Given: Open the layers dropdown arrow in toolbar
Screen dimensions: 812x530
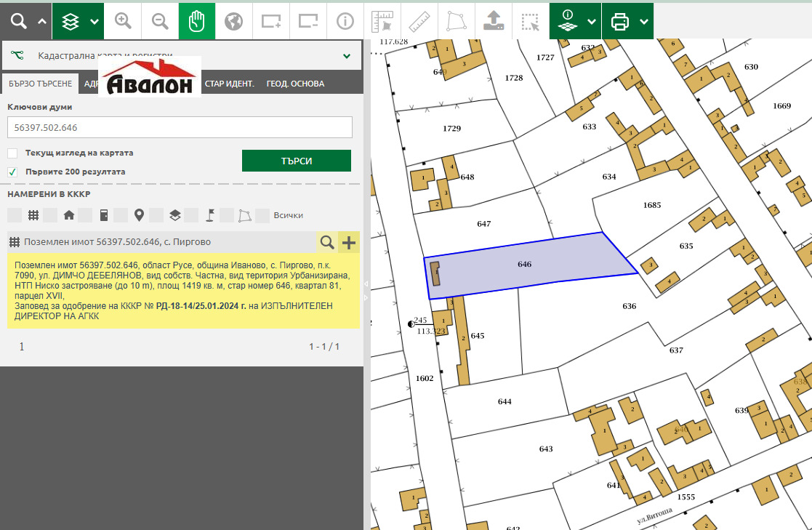Looking at the screenshot, I should pos(95,21).
